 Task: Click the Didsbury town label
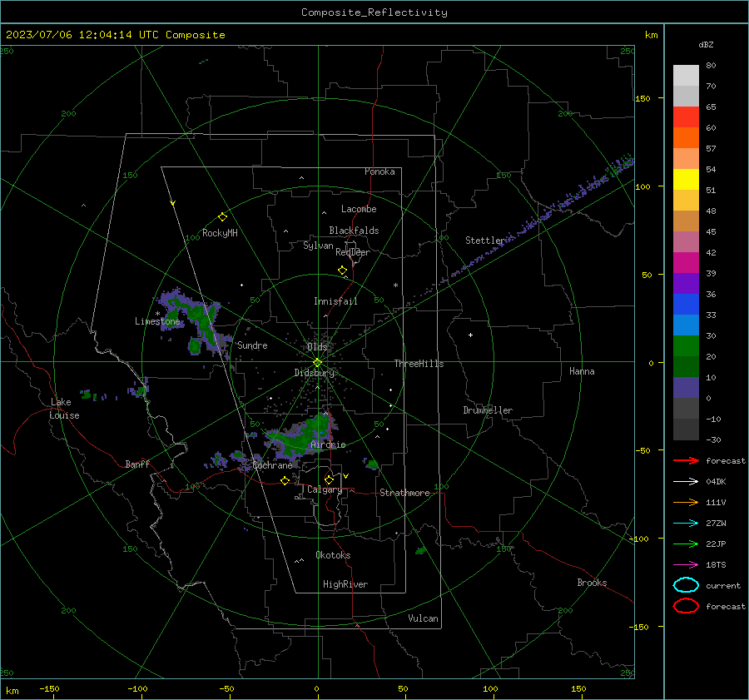tap(314, 373)
